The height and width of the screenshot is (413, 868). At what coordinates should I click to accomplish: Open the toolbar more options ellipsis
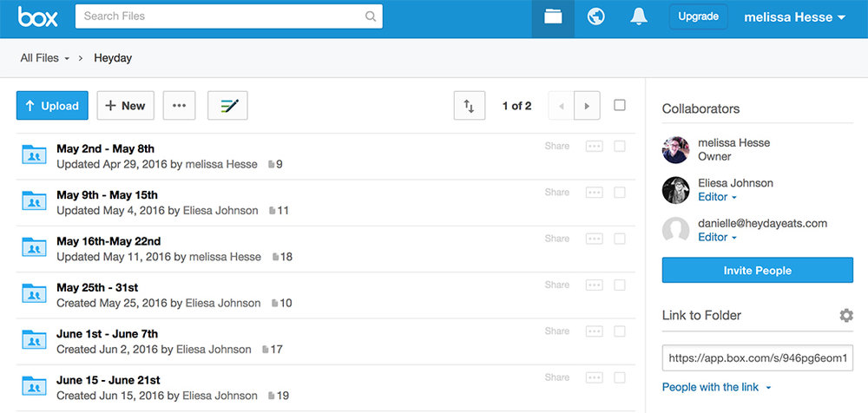tap(179, 105)
